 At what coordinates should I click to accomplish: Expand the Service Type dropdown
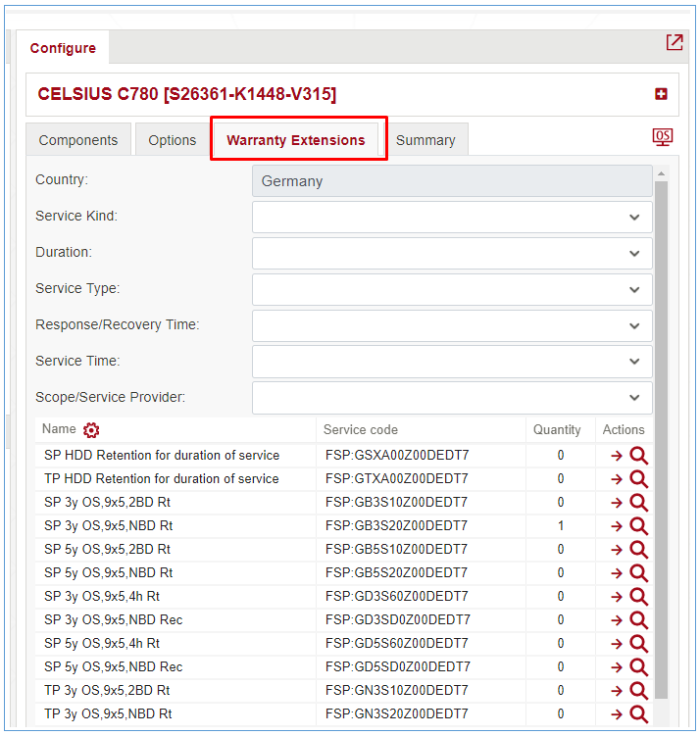[452, 289]
